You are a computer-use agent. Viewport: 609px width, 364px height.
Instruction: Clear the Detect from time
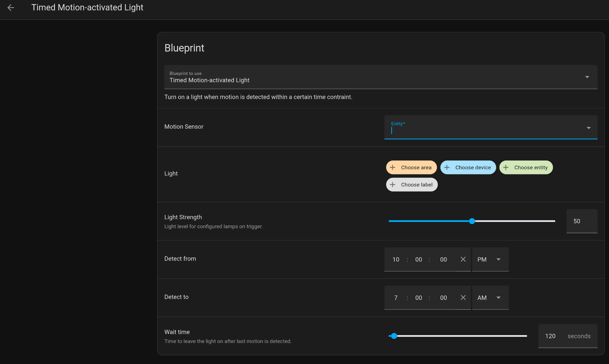click(463, 259)
